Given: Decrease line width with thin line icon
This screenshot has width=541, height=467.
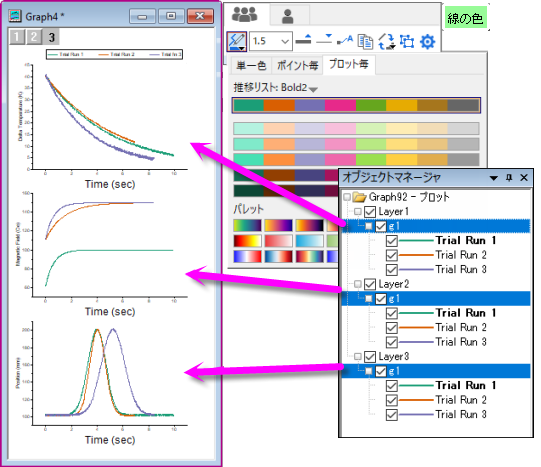Looking at the screenshot, I should (324, 39).
